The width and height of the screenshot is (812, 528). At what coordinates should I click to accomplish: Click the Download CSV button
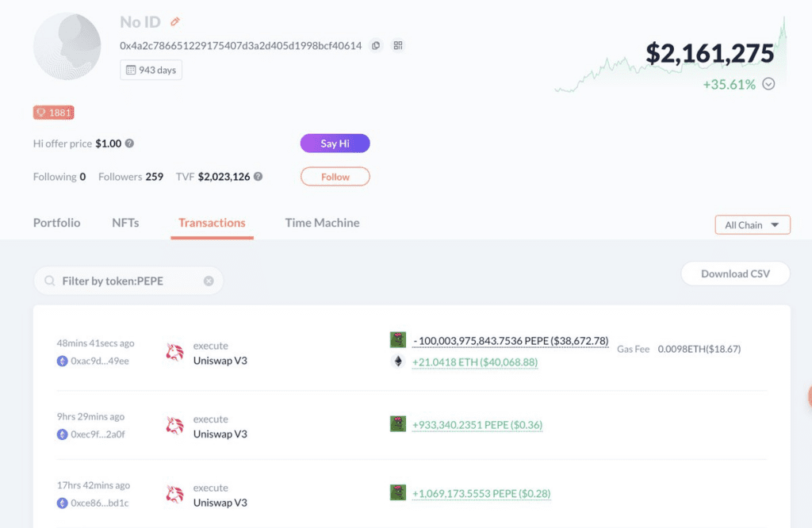735,274
